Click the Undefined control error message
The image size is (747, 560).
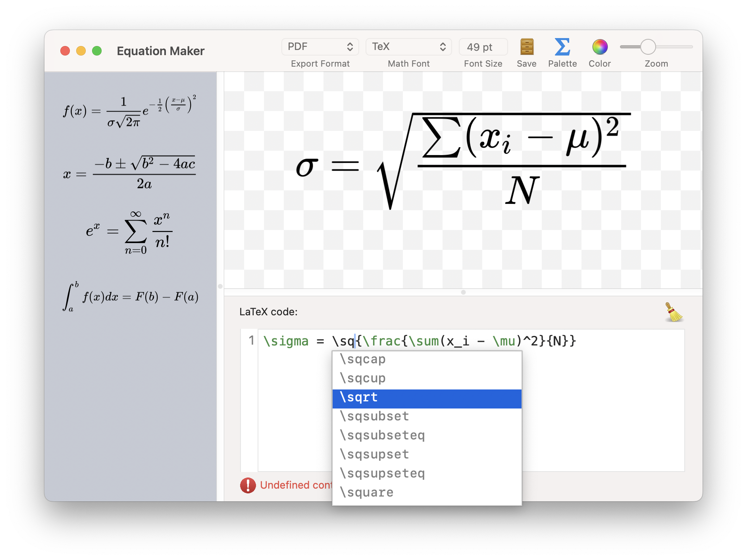[x=296, y=485]
